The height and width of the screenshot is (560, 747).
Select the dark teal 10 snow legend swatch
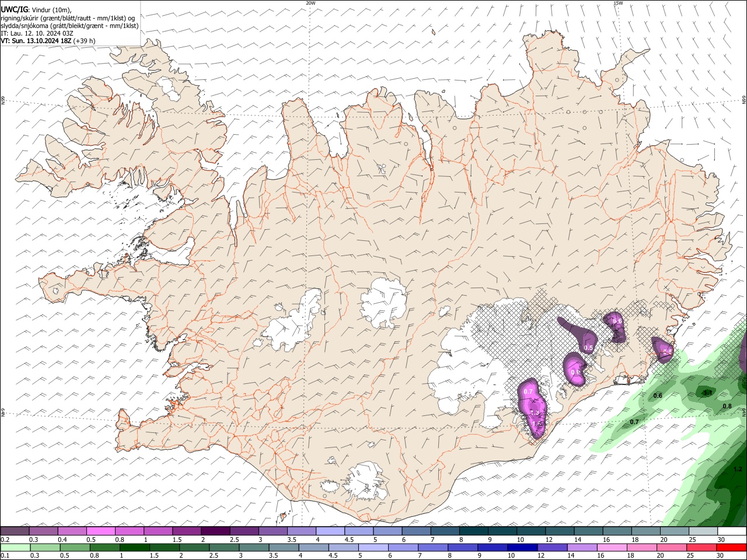[530, 531]
